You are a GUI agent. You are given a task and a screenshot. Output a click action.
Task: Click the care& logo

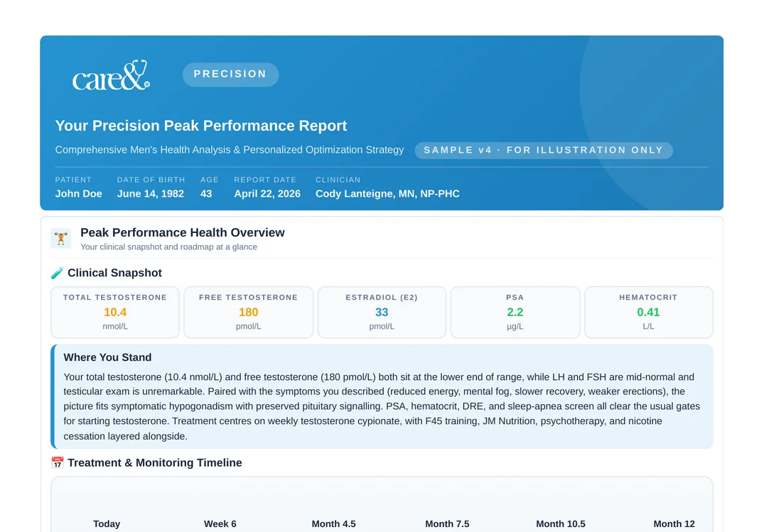111,75
